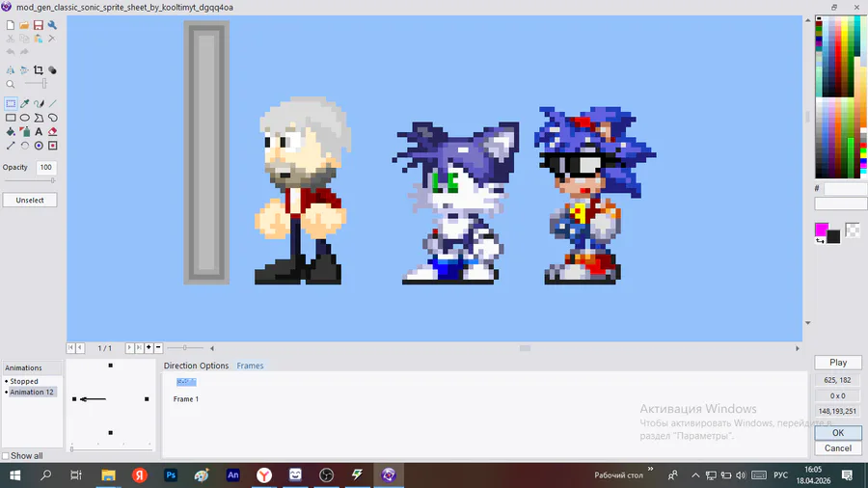Select the Rectangle shape tool

[11, 118]
